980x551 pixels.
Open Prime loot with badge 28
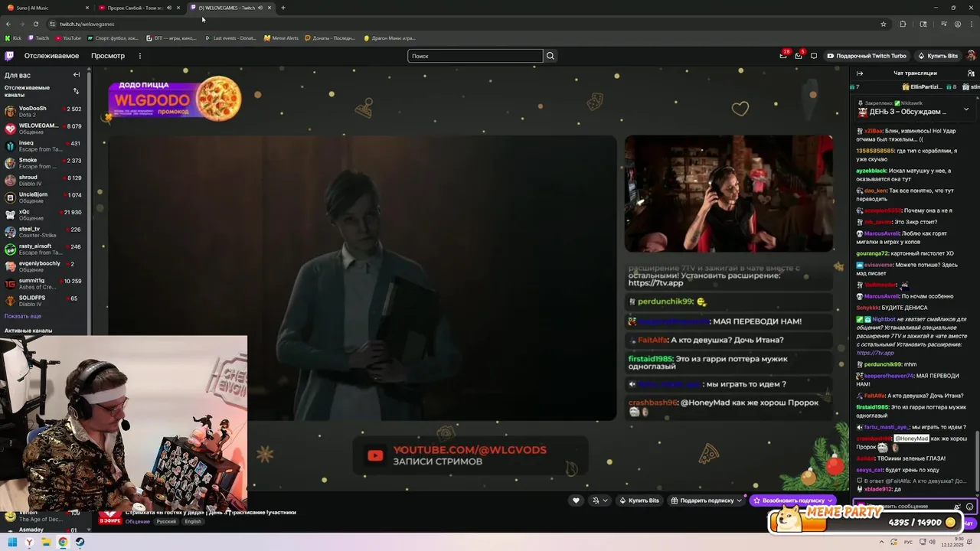click(783, 56)
